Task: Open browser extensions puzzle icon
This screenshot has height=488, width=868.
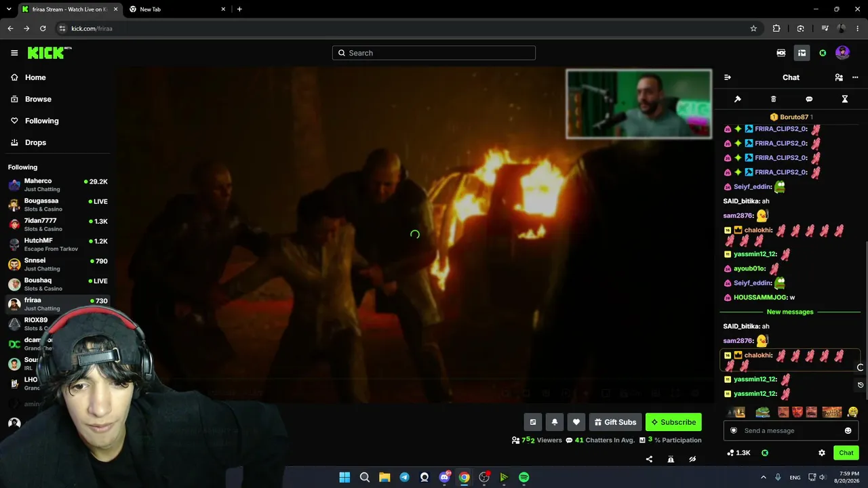Action: (776, 28)
